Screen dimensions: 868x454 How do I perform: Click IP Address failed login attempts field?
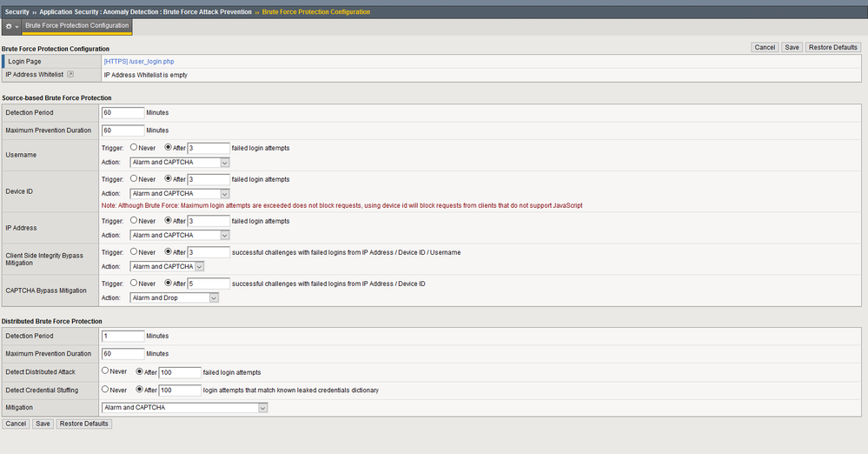pyautogui.click(x=209, y=221)
